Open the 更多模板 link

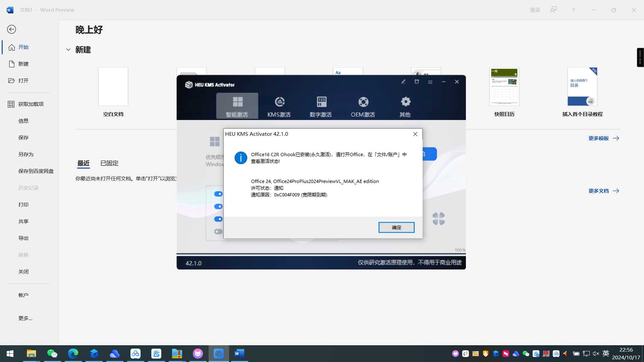[x=604, y=138]
